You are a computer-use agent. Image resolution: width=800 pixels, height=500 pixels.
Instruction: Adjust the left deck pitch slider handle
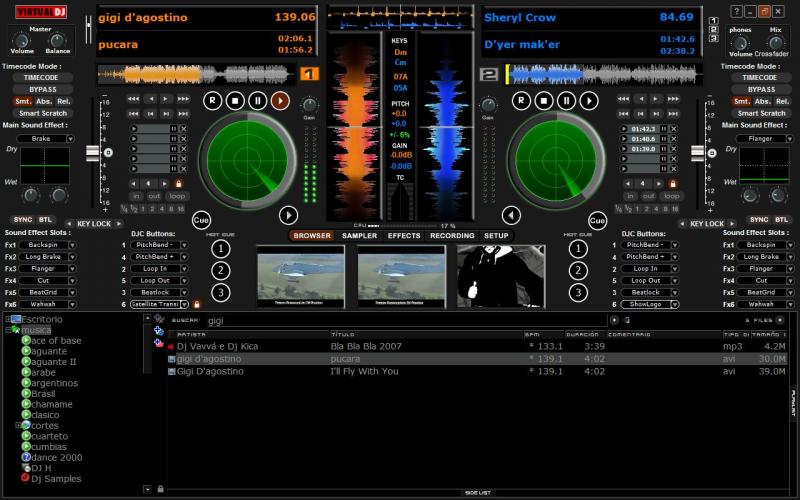pyautogui.click(x=92, y=153)
